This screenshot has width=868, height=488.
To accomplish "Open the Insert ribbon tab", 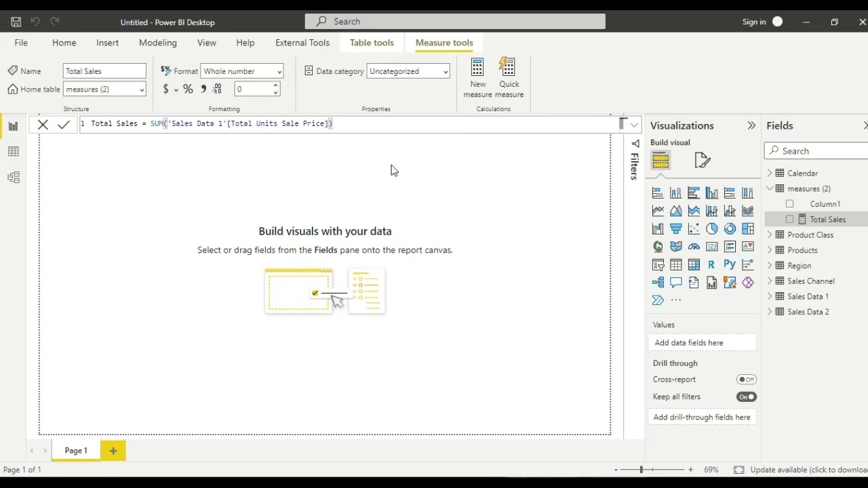I will coord(107,43).
